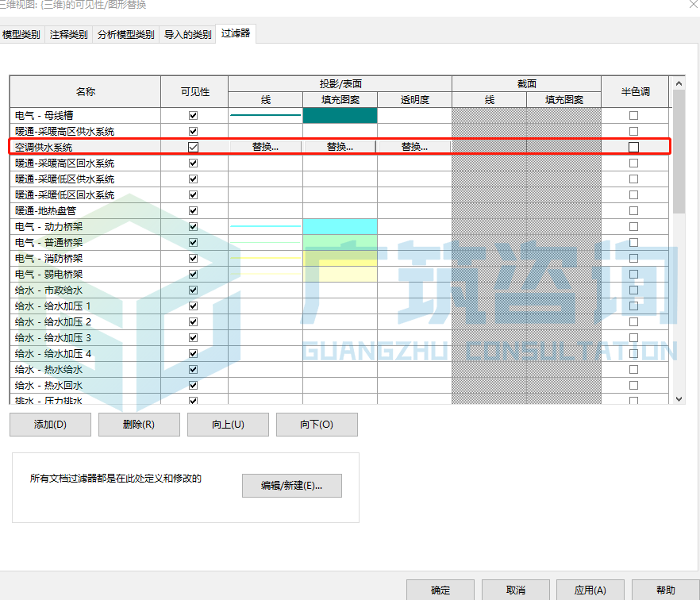Click the teal fill pattern of 电气 - 母线槽
This screenshot has width=700, height=600.
point(340,115)
